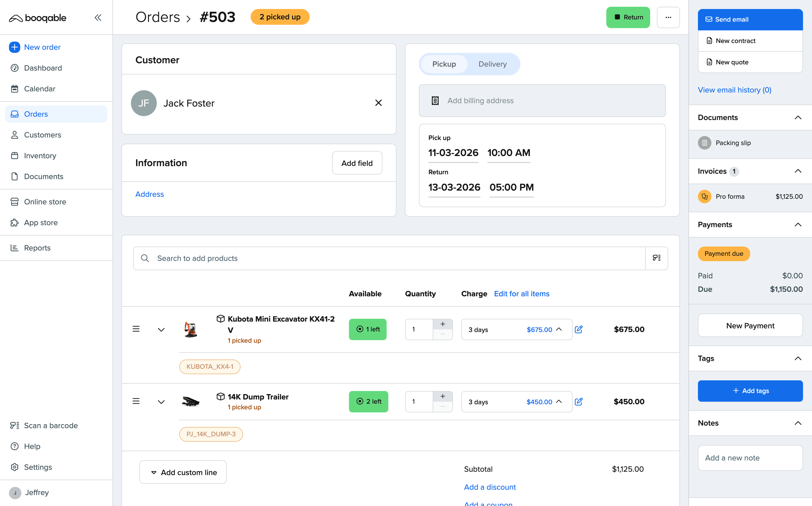The image size is (812, 506).
Task: Click edit pencil icon for Kubota charge
Action: (x=579, y=329)
